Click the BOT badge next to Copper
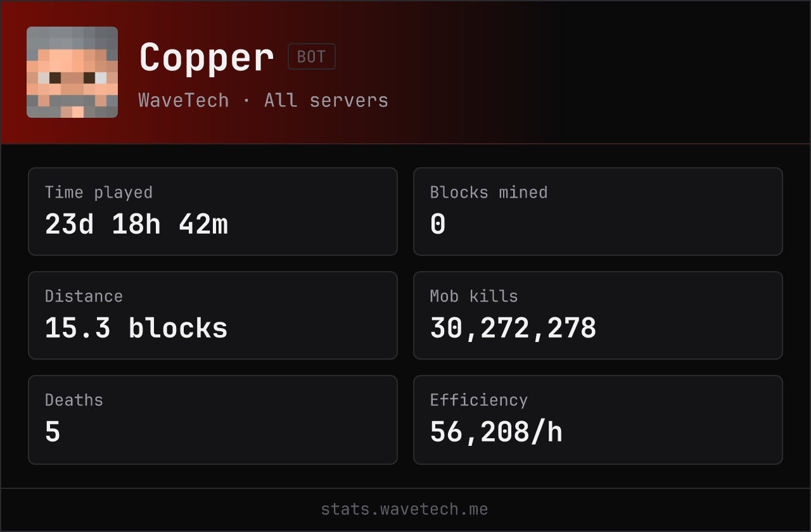This screenshot has width=811, height=532. coord(312,56)
